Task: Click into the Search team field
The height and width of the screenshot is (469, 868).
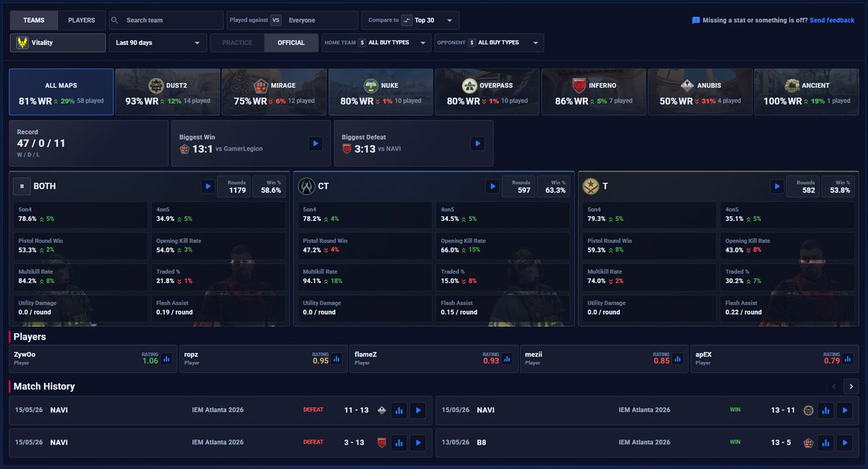Action: tap(166, 20)
